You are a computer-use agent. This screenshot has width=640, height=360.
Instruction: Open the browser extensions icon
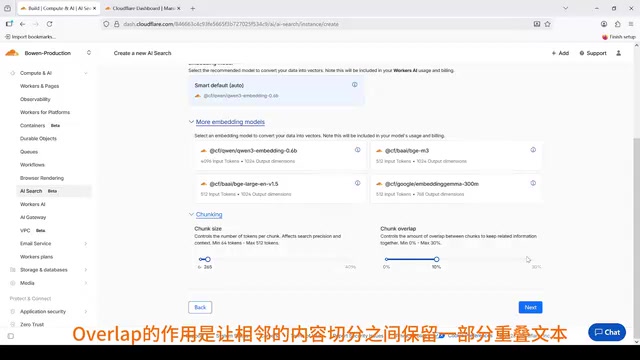(x=618, y=24)
